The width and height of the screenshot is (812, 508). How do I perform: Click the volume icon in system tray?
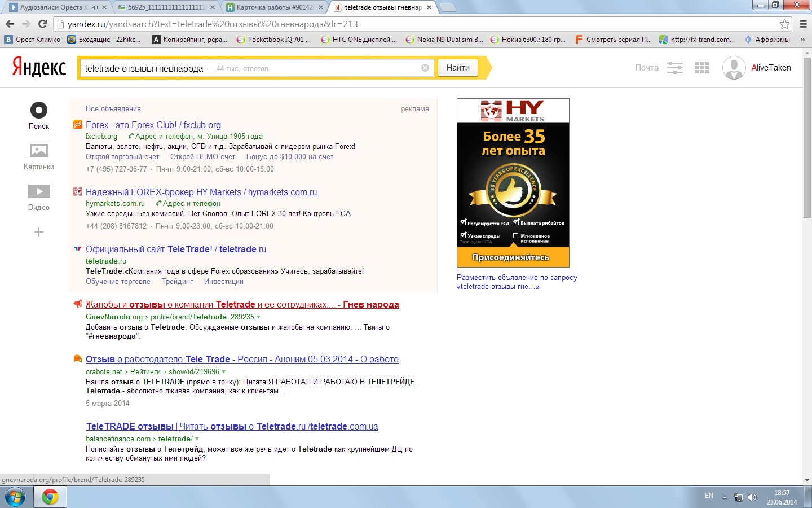click(x=752, y=497)
